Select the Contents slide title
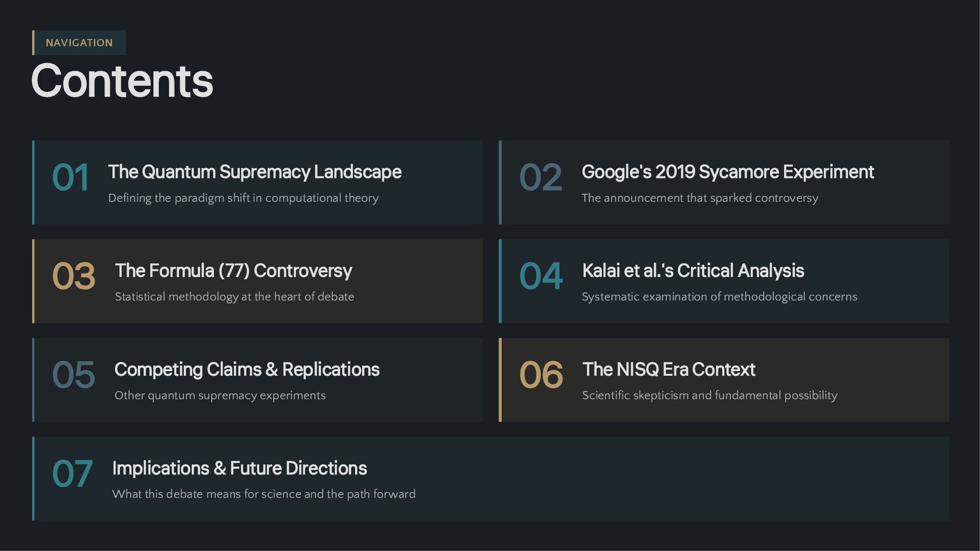The width and height of the screenshot is (980, 551). (x=122, y=81)
